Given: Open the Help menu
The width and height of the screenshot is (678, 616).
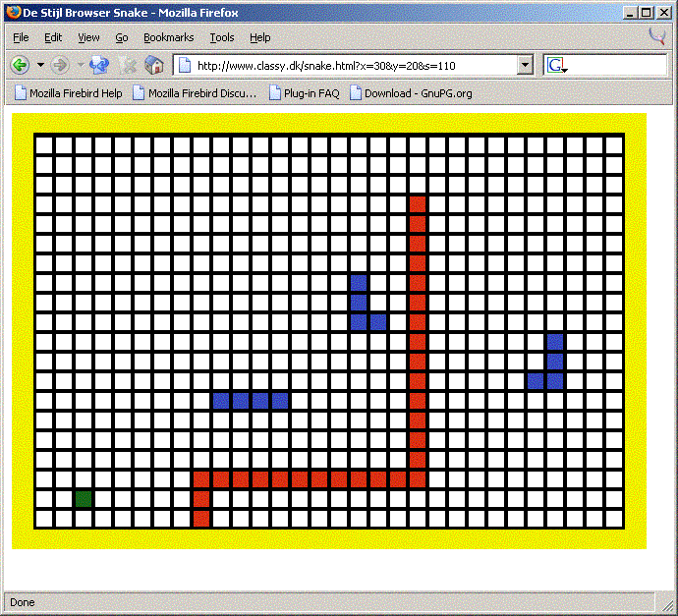Looking at the screenshot, I should [259, 37].
